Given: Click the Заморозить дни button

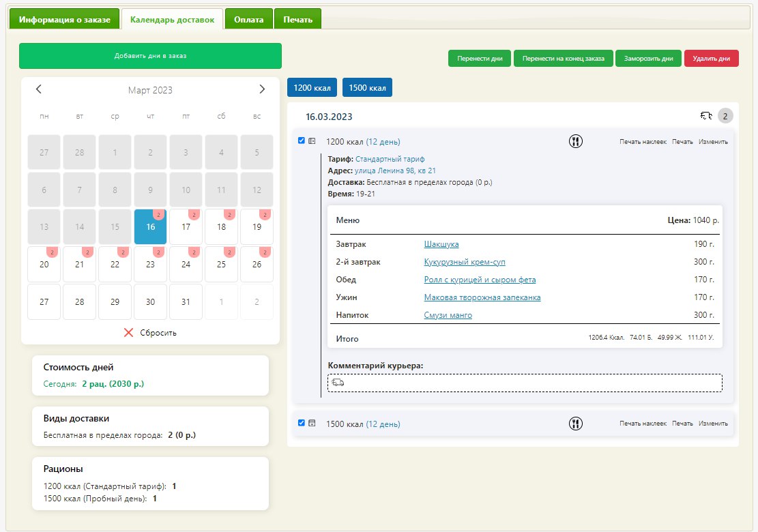Looking at the screenshot, I should [x=648, y=59].
